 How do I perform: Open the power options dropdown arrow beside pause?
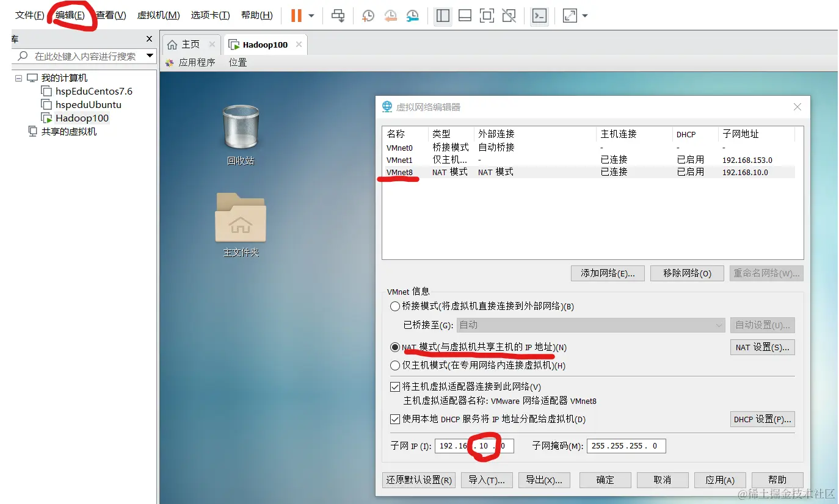pos(311,16)
